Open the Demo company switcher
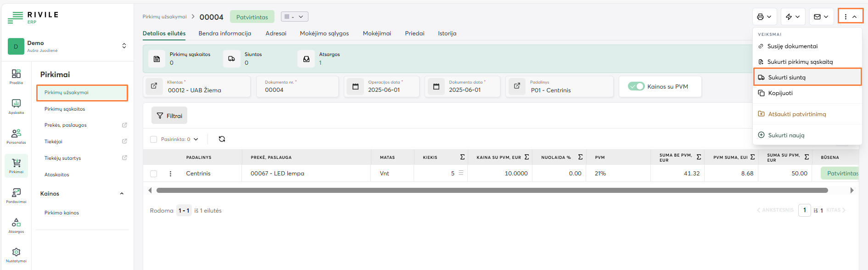The width and height of the screenshot is (868, 270). click(67, 46)
